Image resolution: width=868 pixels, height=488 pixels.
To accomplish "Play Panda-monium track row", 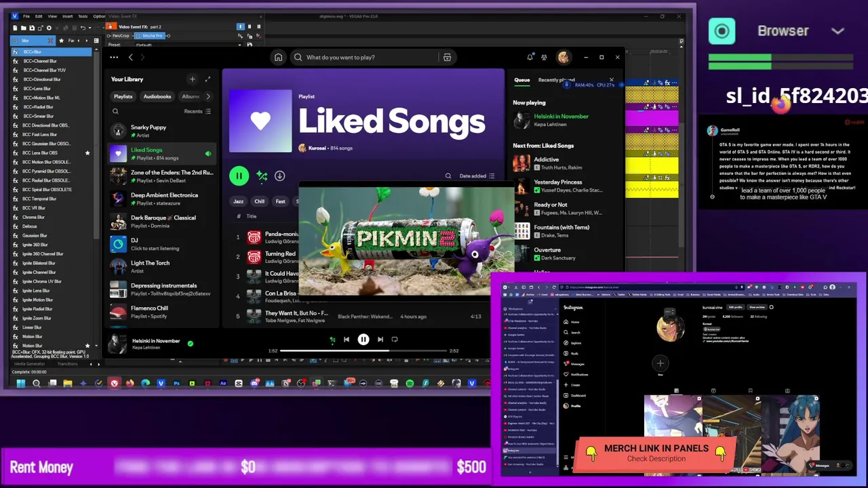I will (264, 237).
